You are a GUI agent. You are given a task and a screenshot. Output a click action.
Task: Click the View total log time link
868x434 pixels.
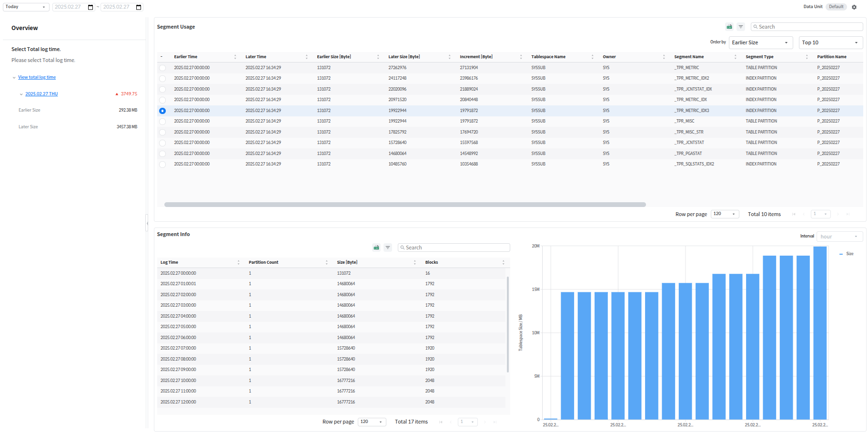(x=37, y=77)
